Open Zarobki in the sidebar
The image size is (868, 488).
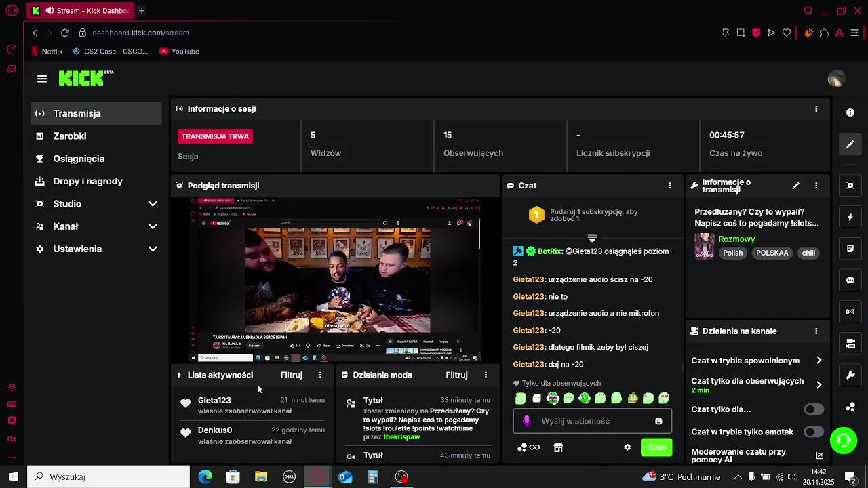coord(96,136)
